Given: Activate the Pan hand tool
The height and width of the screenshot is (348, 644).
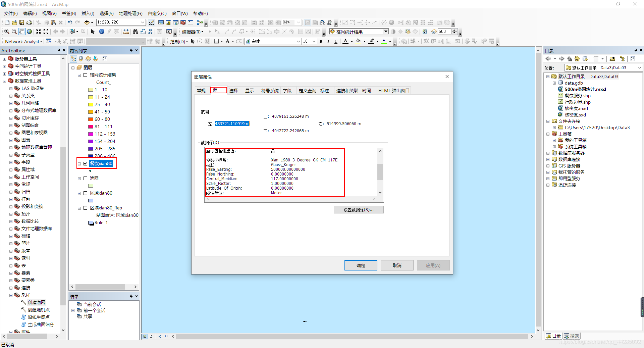Looking at the screenshot, I should coord(21,32).
